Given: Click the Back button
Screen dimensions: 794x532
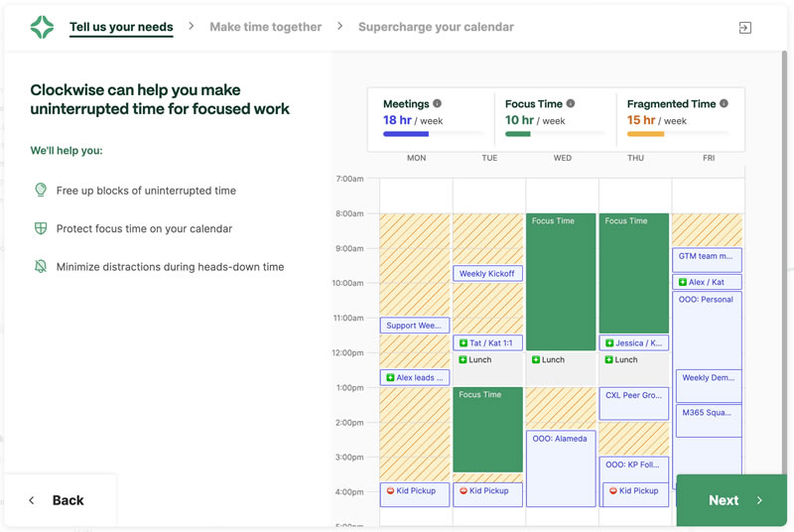Looking at the screenshot, I should (x=61, y=500).
